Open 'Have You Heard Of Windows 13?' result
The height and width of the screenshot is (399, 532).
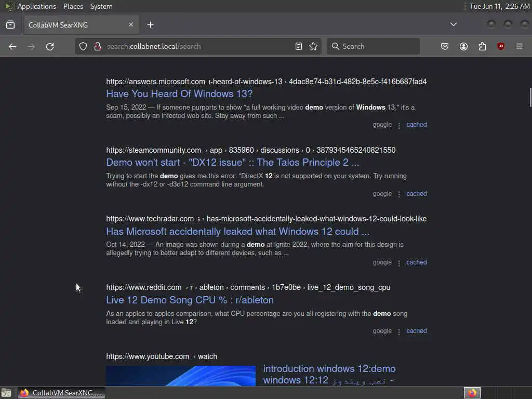click(179, 94)
